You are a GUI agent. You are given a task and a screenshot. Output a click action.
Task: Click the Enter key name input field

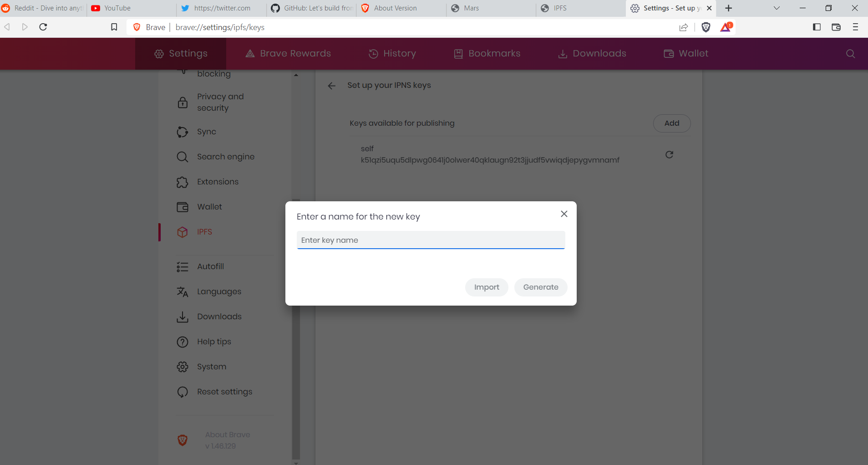pyautogui.click(x=430, y=240)
